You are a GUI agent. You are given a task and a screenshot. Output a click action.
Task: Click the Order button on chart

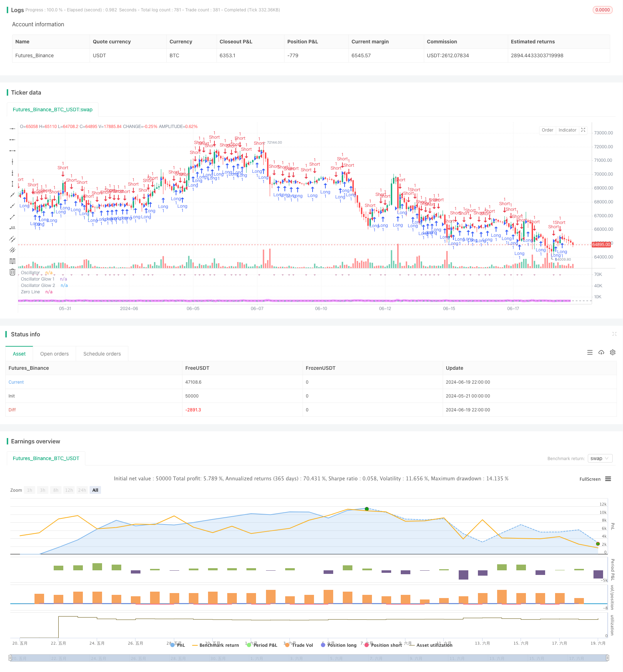point(547,130)
